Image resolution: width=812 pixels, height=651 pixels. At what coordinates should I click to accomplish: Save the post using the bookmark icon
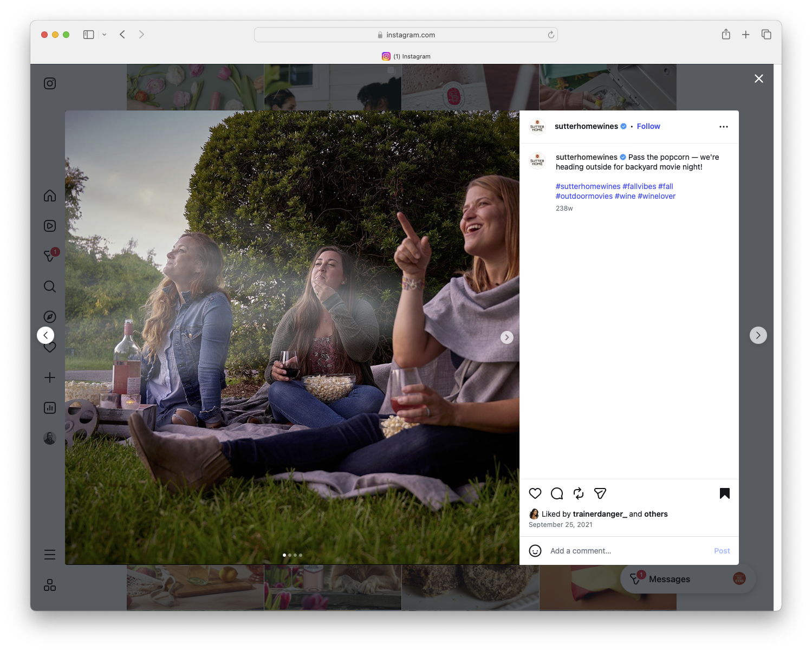[x=725, y=493]
